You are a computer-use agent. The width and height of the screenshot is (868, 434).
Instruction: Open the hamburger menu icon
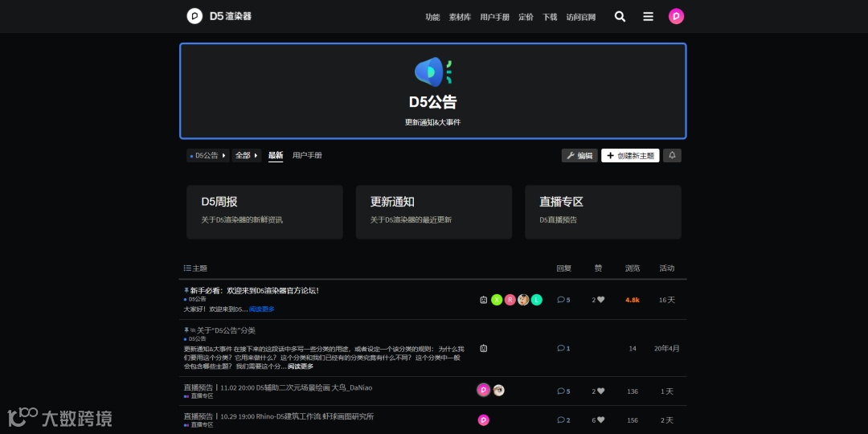click(x=649, y=17)
